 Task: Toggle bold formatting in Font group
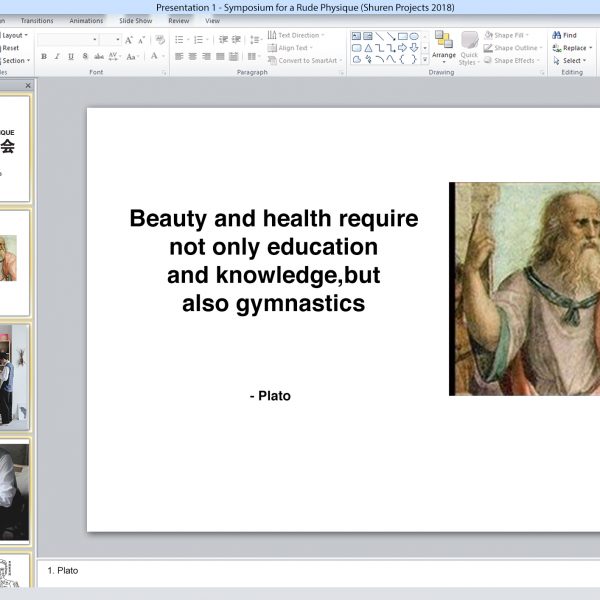43,57
